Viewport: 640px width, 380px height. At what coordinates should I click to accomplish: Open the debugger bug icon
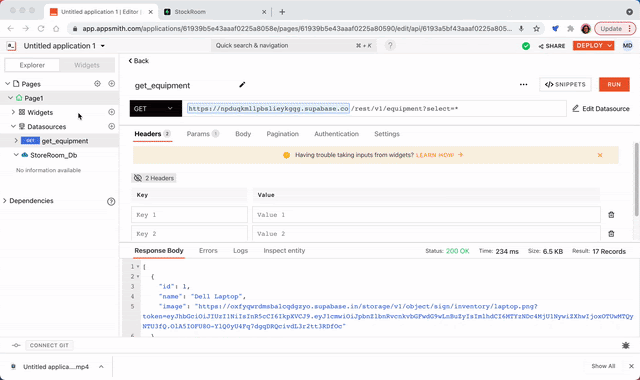[625, 345]
